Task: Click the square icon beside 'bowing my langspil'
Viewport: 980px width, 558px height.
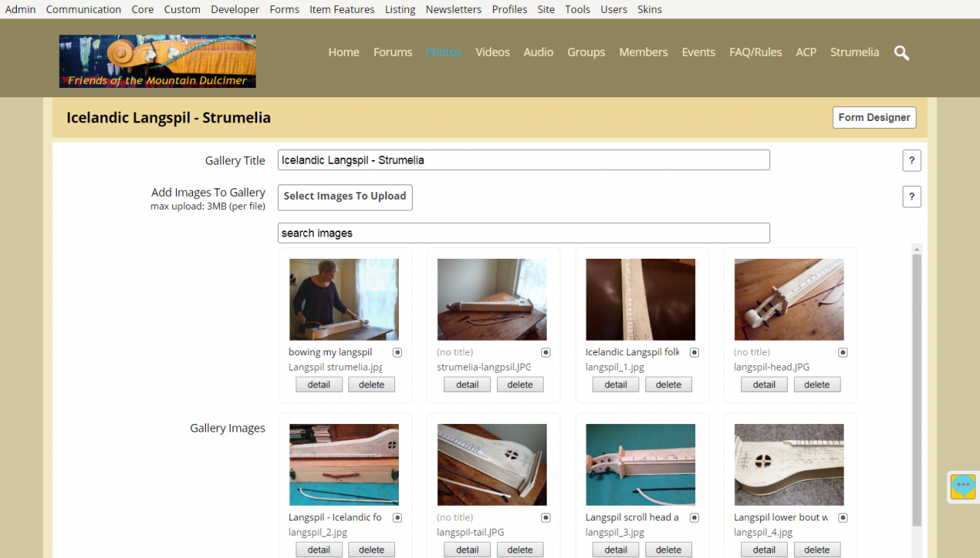Action: pyautogui.click(x=397, y=353)
